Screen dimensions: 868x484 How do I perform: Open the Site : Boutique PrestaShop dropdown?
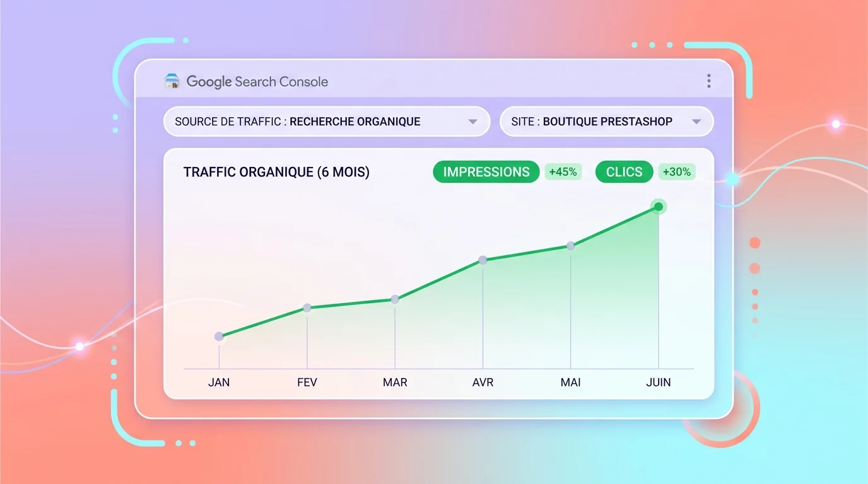pyautogui.click(x=606, y=121)
